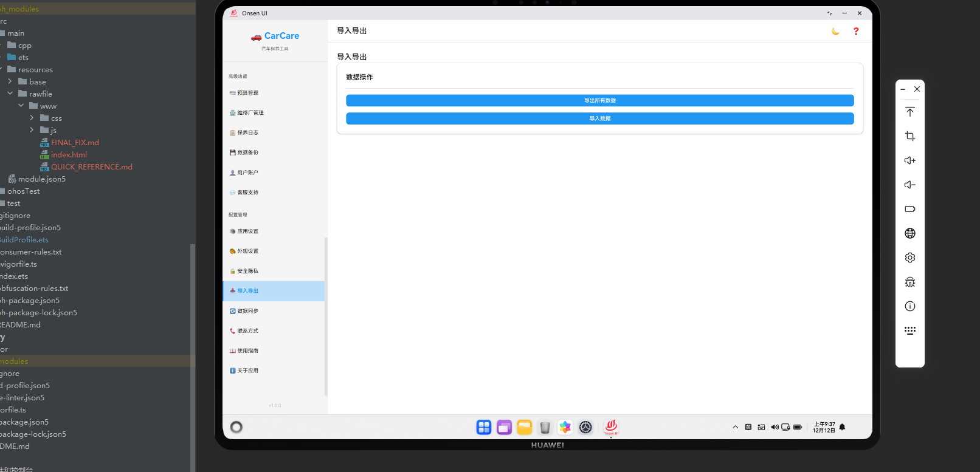Open 应用设置 sidebar item
This screenshot has width=980, height=472.
[x=274, y=231]
